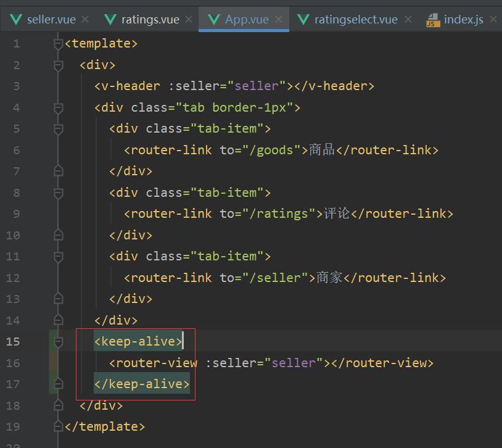Image resolution: width=502 pixels, height=448 pixels.
Task: Click the Vue icon on the ratingselect.vue tab
Action: (x=303, y=19)
